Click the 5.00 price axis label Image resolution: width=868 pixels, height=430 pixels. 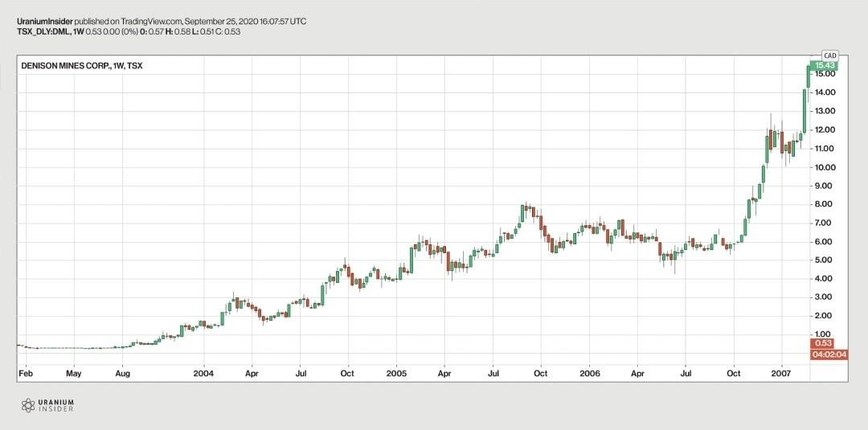[825, 260]
